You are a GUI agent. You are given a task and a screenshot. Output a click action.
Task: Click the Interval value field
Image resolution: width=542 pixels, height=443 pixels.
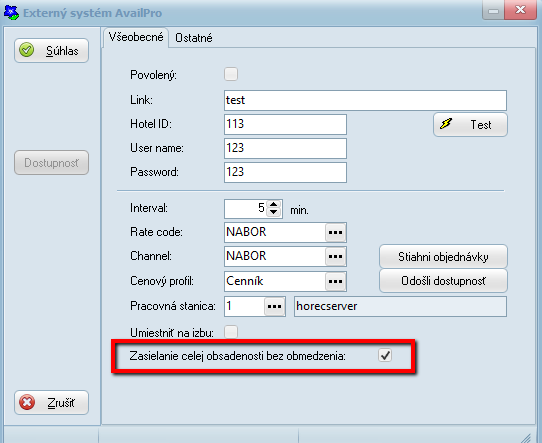coord(245,208)
